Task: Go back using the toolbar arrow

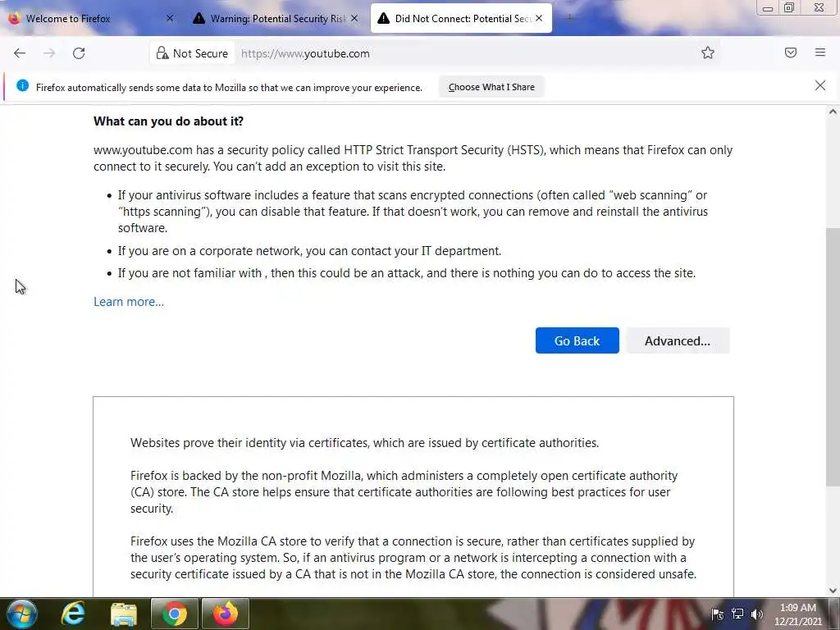Action: click(x=20, y=53)
